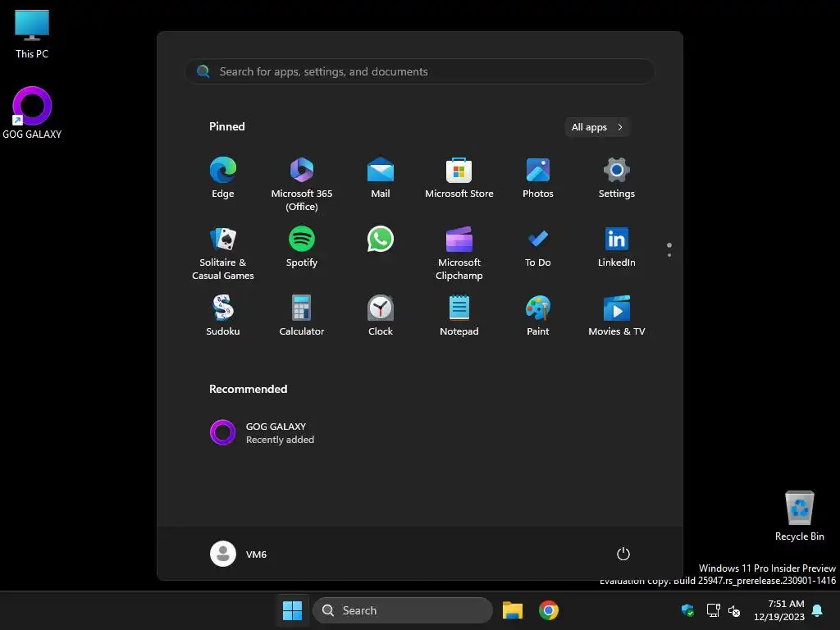Open Microsoft Clipchamp
This screenshot has height=630, width=840.
[x=459, y=253]
